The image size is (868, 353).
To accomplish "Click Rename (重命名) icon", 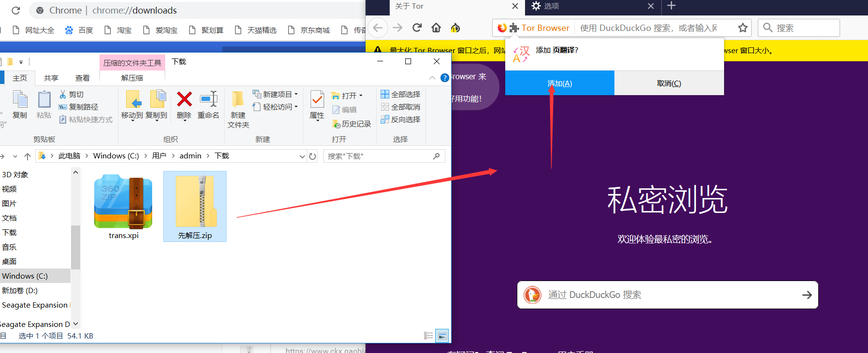I will [209, 104].
